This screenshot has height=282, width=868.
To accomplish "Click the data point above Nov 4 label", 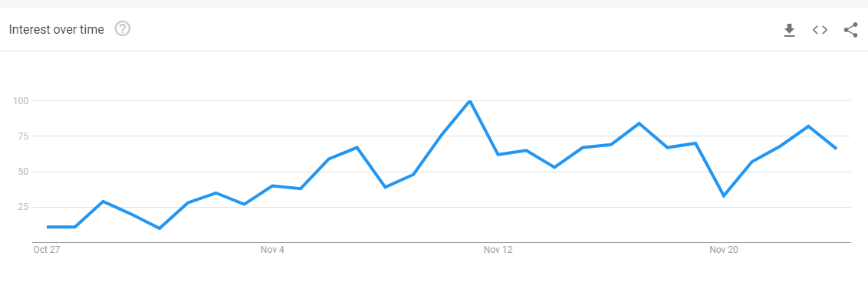I will 272,185.
